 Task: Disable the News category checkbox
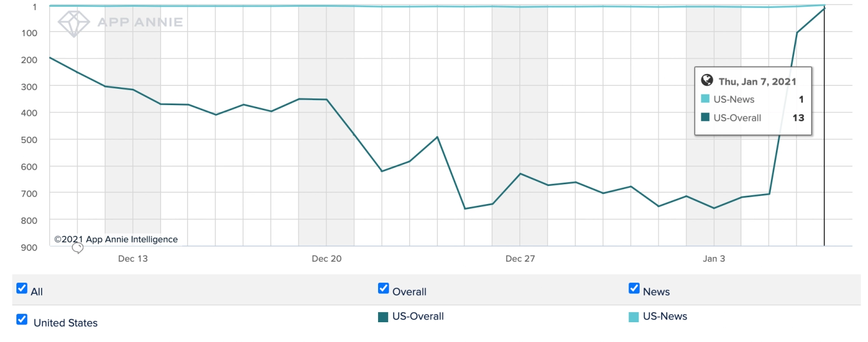(634, 288)
